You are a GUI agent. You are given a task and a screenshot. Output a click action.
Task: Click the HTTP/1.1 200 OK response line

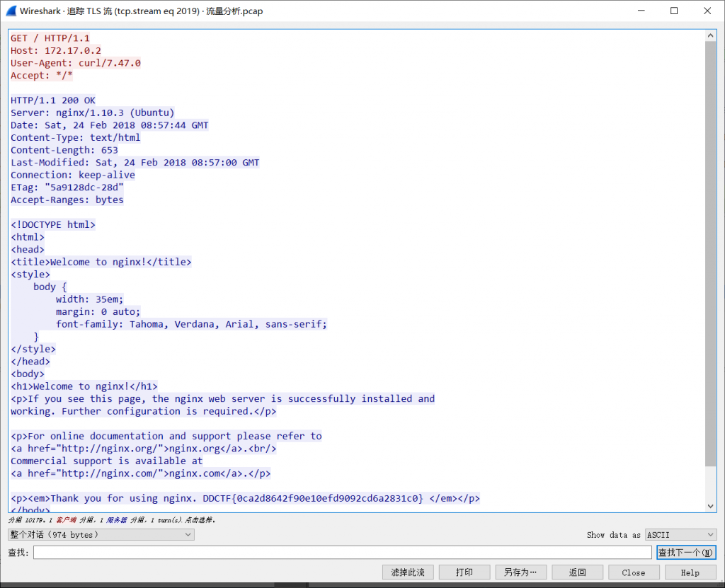point(53,100)
